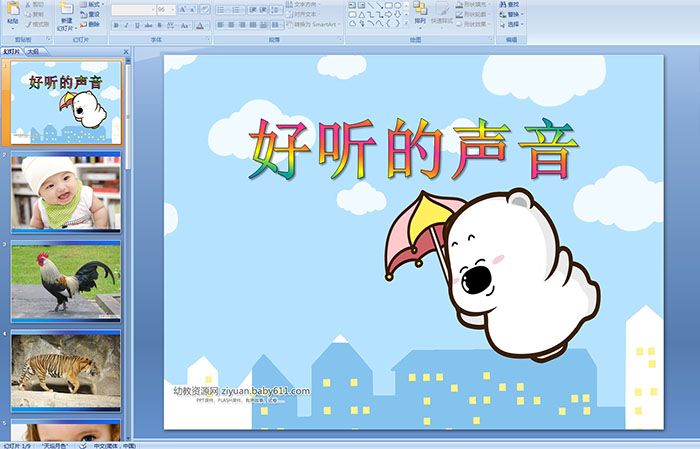Switch to the Outline (大纲) pane tab
Image resolution: width=700 pixels, height=449 pixels.
(x=33, y=52)
